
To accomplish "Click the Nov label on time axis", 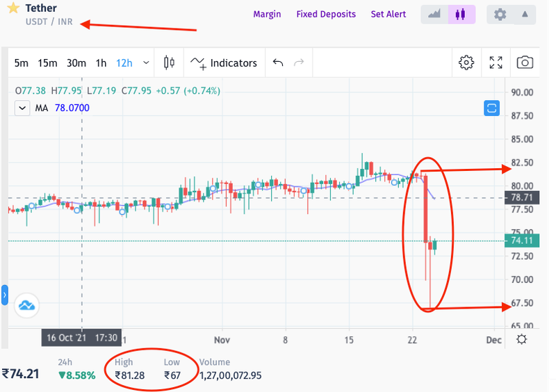I will 222,340.
